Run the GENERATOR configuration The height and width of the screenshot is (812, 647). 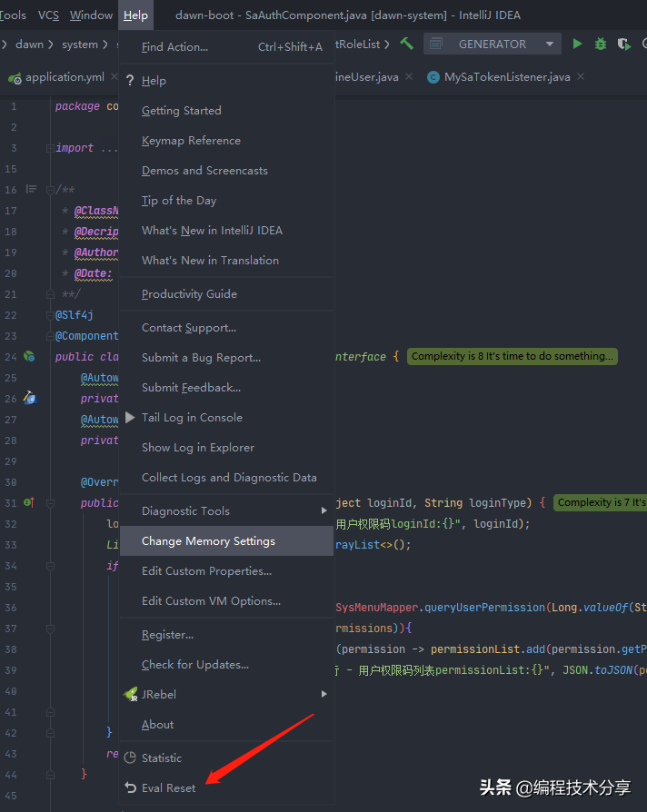click(x=577, y=44)
